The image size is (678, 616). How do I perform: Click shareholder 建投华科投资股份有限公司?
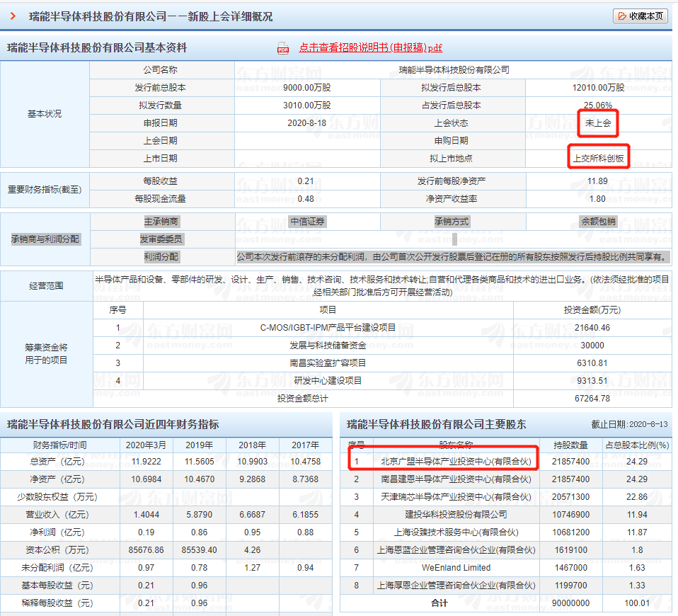tap(456, 515)
